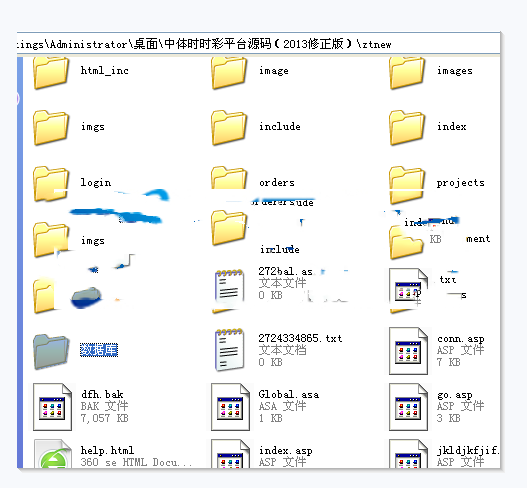Image resolution: width=527 pixels, height=488 pixels.
Task: Click the imgs folder label
Action: pos(93,127)
